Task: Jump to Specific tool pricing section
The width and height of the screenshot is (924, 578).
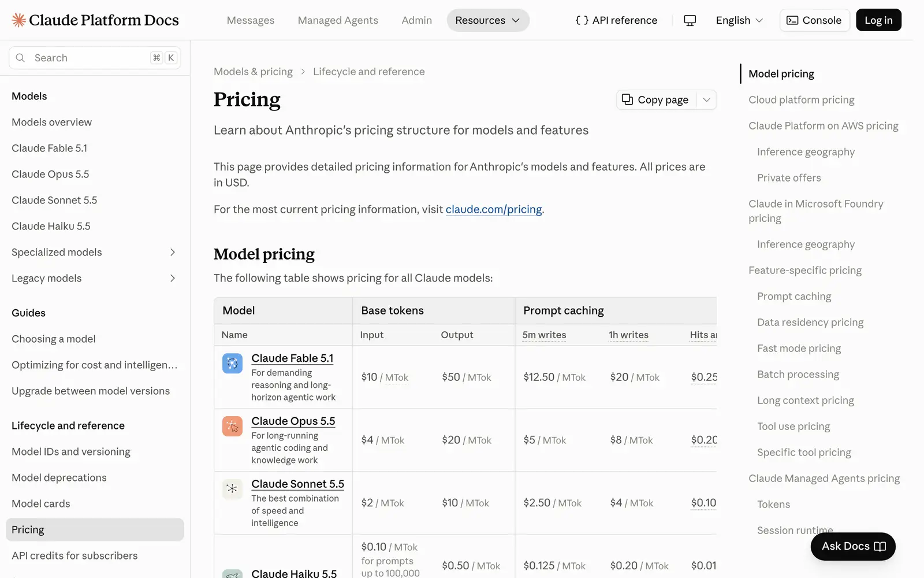Action: tap(804, 452)
